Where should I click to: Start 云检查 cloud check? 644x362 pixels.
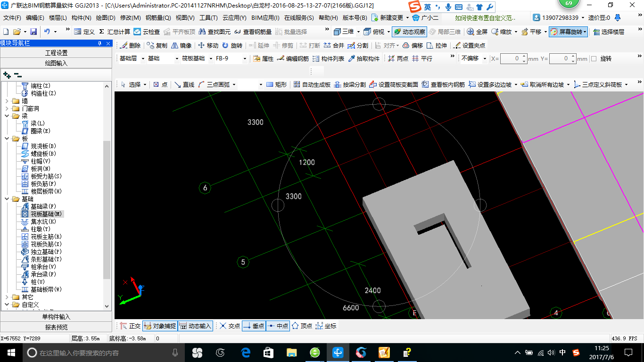tap(147, 32)
